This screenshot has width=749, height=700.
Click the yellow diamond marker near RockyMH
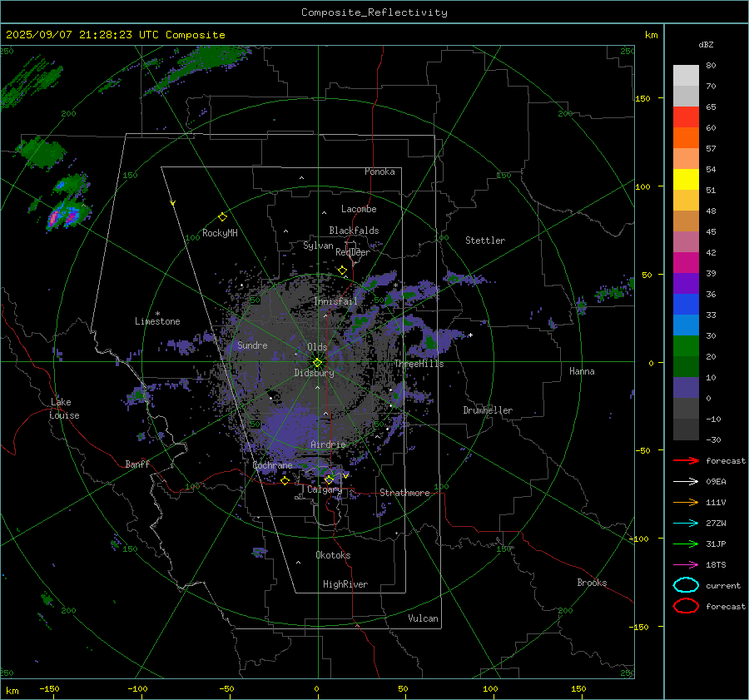coord(222,217)
